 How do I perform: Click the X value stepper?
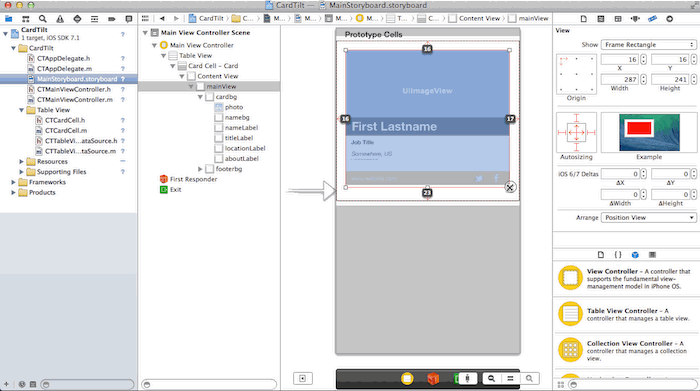coord(643,59)
